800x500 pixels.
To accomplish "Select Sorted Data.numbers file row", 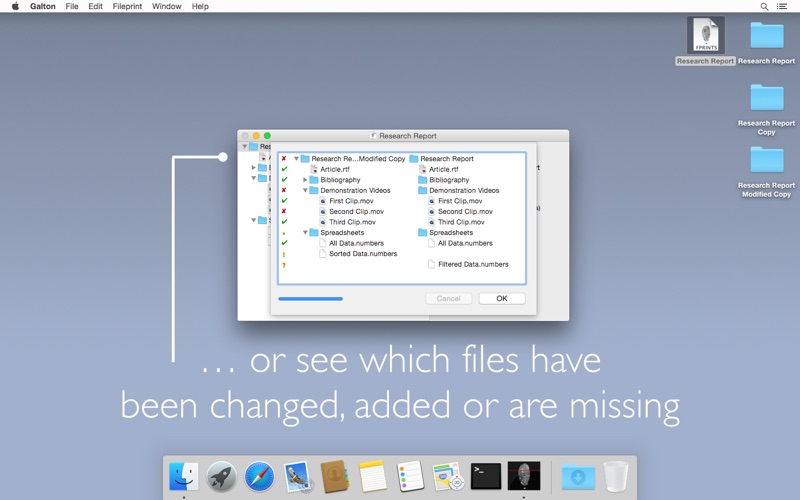I will click(358, 254).
